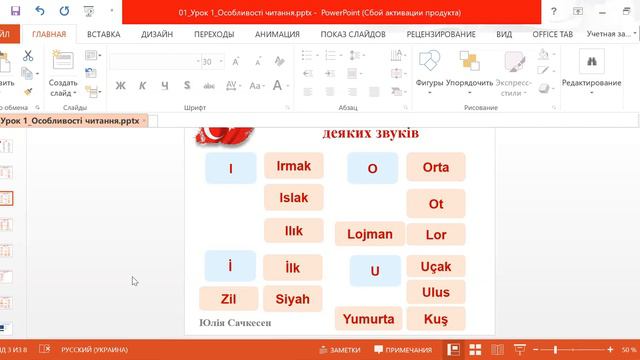Switch to the ПОКАЗ СЛАЙДОВ tab
This screenshot has width=640, height=360.
coord(353,34)
